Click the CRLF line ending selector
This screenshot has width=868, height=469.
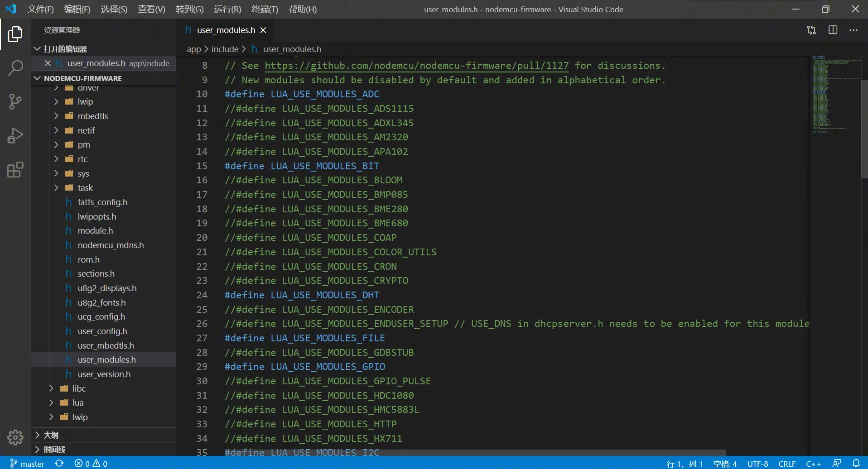pos(787,464)
